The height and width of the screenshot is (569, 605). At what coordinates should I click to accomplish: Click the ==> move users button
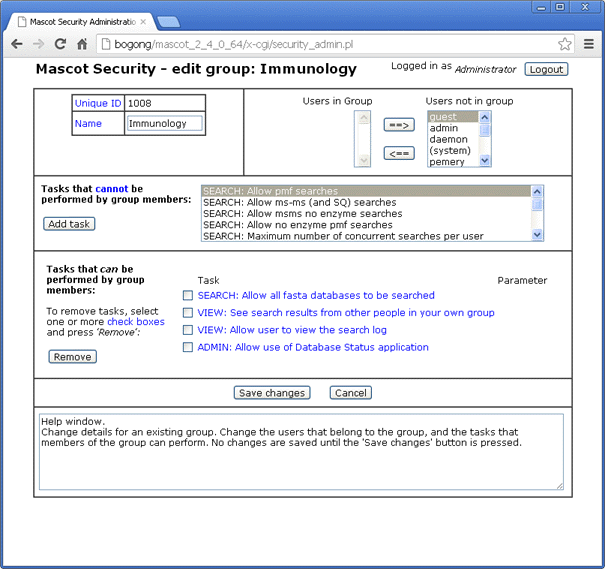click(x=399, y=125)
